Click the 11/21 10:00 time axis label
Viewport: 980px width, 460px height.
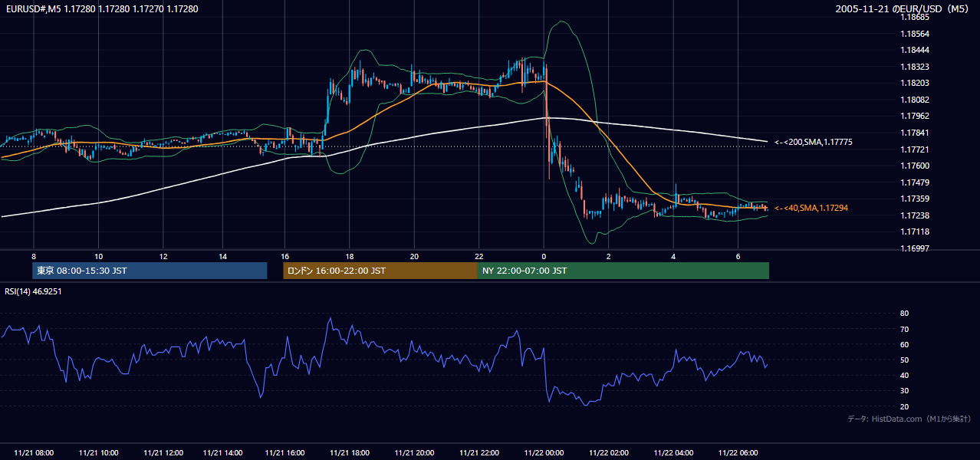pyautogui.click(x=98, y=453)
